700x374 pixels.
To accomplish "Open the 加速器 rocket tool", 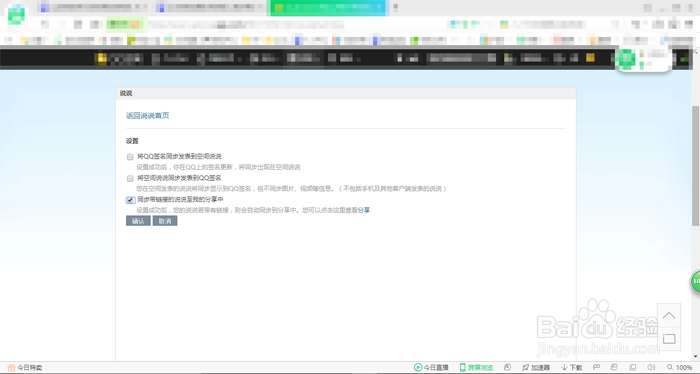I will point(536,367).
